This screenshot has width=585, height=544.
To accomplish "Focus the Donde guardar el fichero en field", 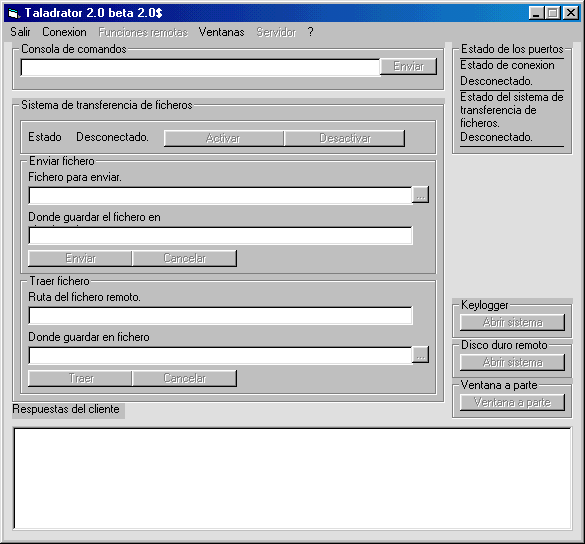I will point(220,235).
